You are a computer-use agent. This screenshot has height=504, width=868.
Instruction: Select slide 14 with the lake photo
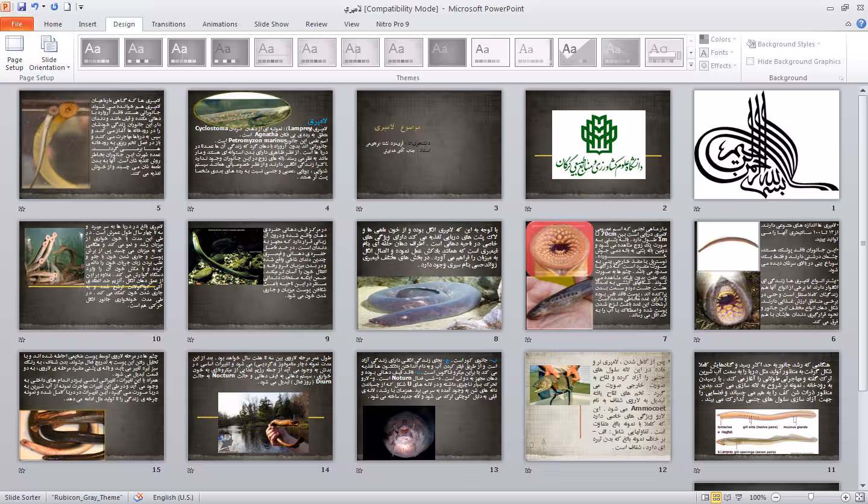coord(260,406)
